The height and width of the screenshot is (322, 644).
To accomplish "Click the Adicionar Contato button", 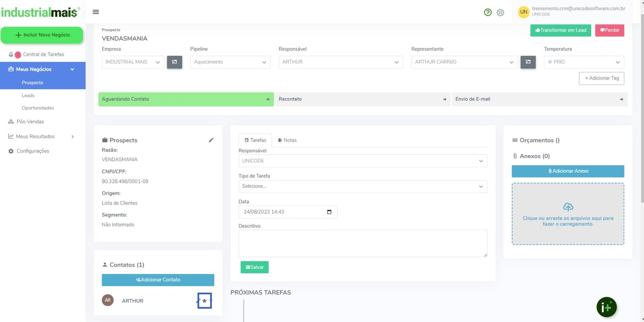I will tap(158, 280).
